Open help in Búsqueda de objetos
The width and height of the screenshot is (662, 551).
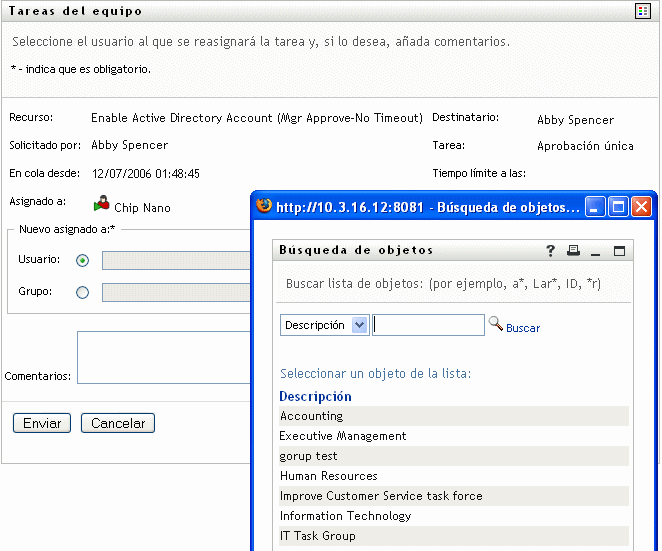[x=550, y=251]
